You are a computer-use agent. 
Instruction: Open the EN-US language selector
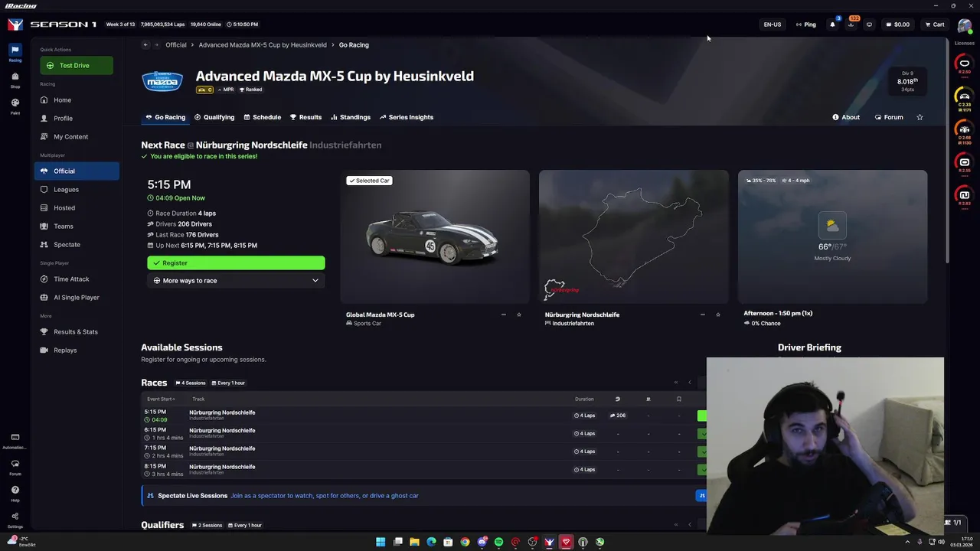(772, 24)
